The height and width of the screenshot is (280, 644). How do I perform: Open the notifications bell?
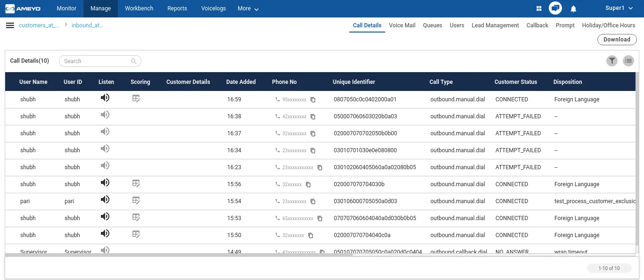click(573, 8)
